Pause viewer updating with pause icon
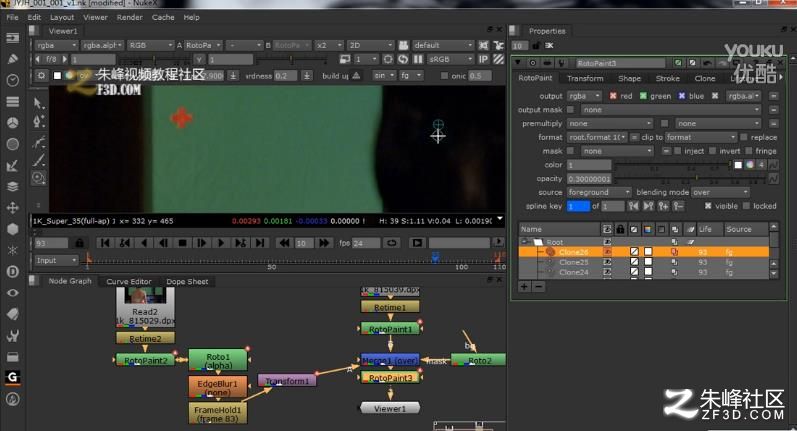This screenshot has width=797, height=431. 418,59
